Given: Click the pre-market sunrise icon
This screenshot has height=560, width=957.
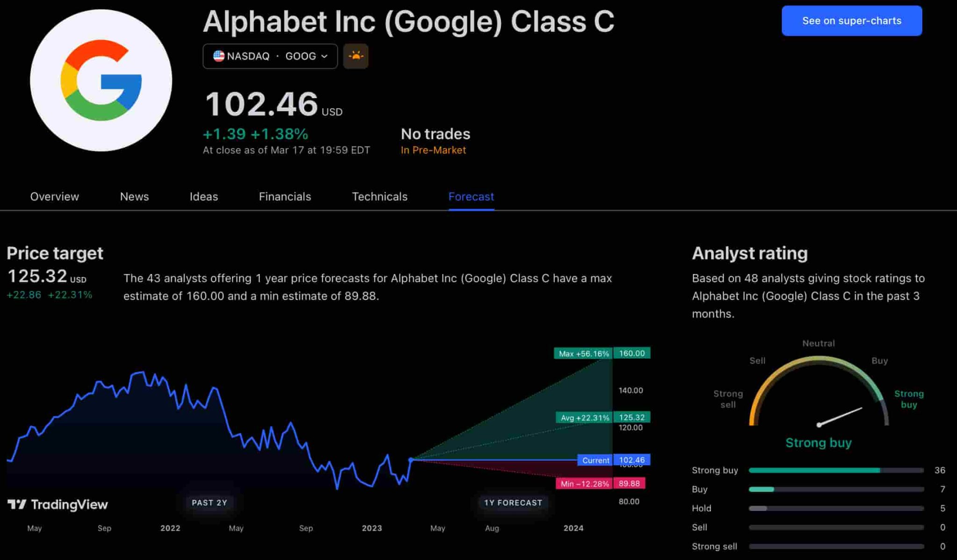Looking at the screenshot, I should click(x=356, y=56).
